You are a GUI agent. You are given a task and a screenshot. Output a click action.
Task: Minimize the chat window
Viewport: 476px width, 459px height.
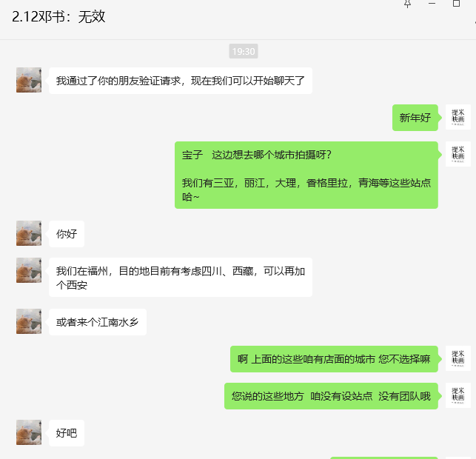coord(432,4)
